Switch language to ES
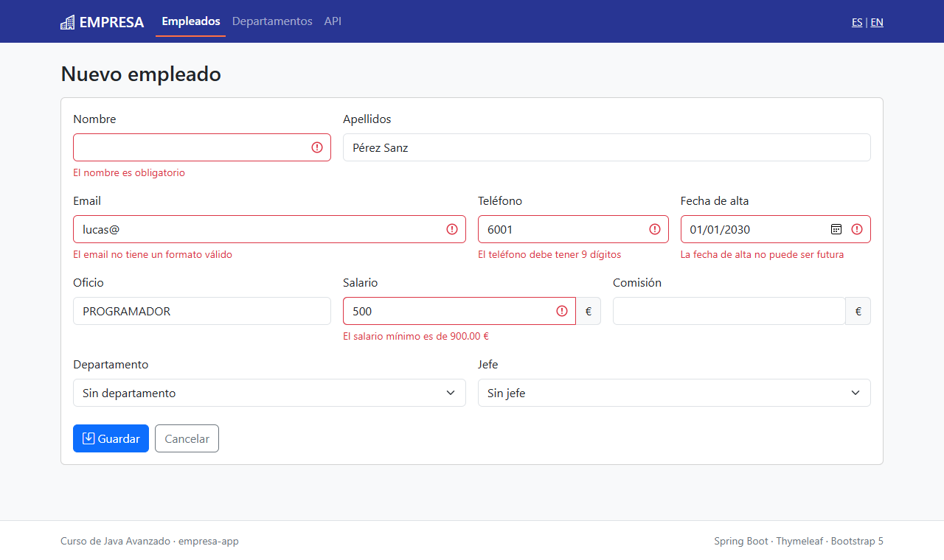Image resolution: width=944 pixels, height=560 pixels. pyautogui.click(x=857, y=22)
